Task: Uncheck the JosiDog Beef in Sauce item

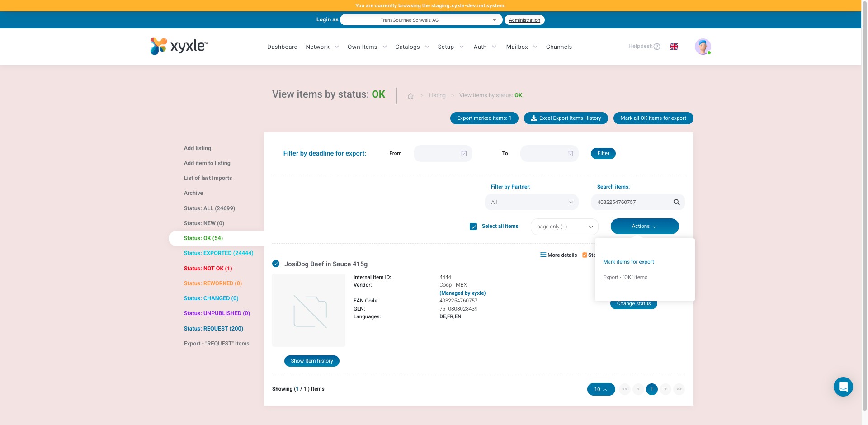Action: [276, 264]
